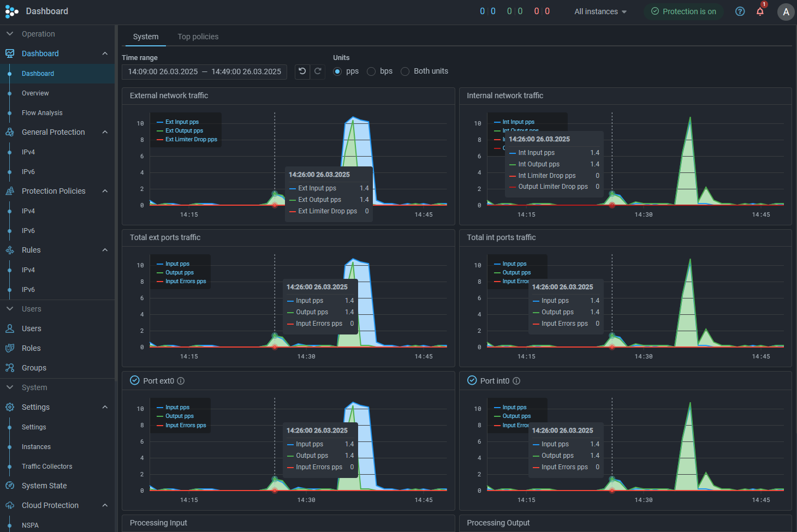Click the undo time range arrow

click(302, 71)
